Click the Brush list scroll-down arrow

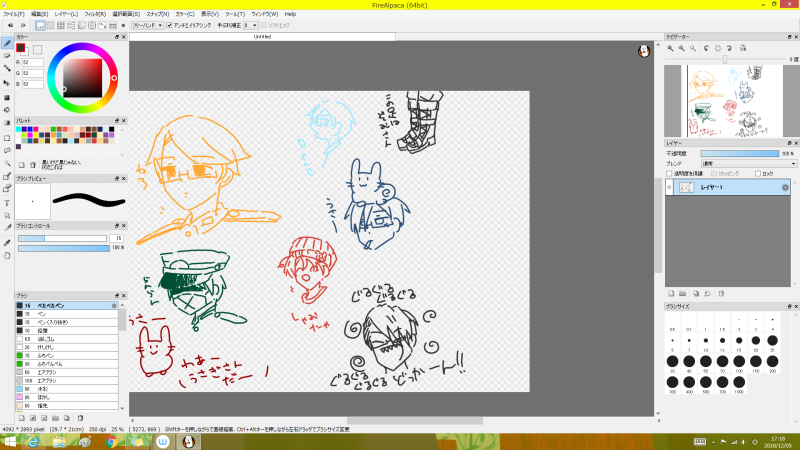[122, 408]
